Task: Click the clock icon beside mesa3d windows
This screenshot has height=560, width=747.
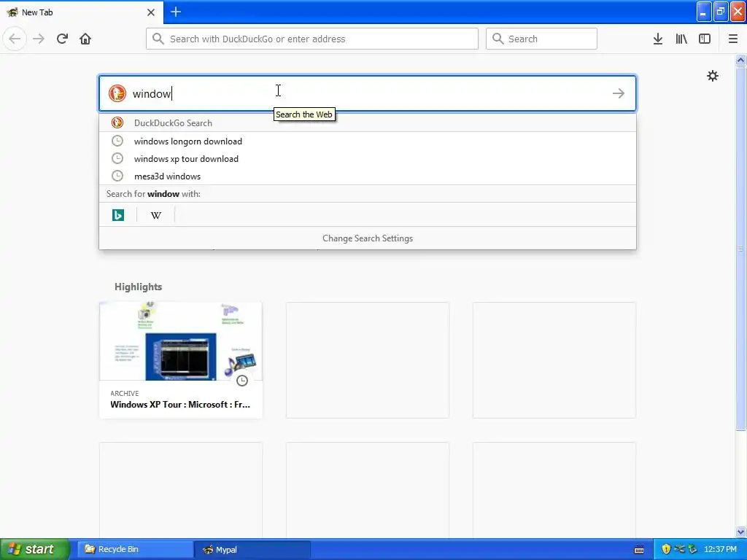Action: tap(117, 176)
